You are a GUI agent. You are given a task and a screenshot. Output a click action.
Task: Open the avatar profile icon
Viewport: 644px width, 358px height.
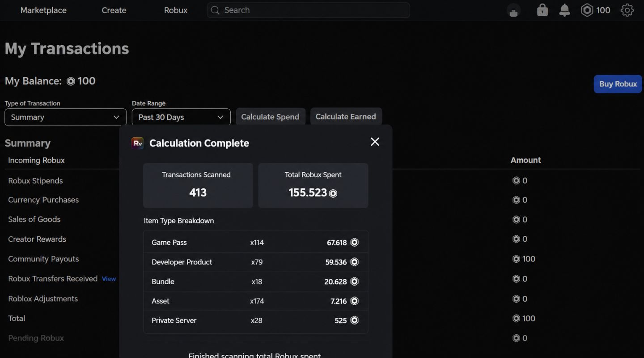click(x=513, y=10)
